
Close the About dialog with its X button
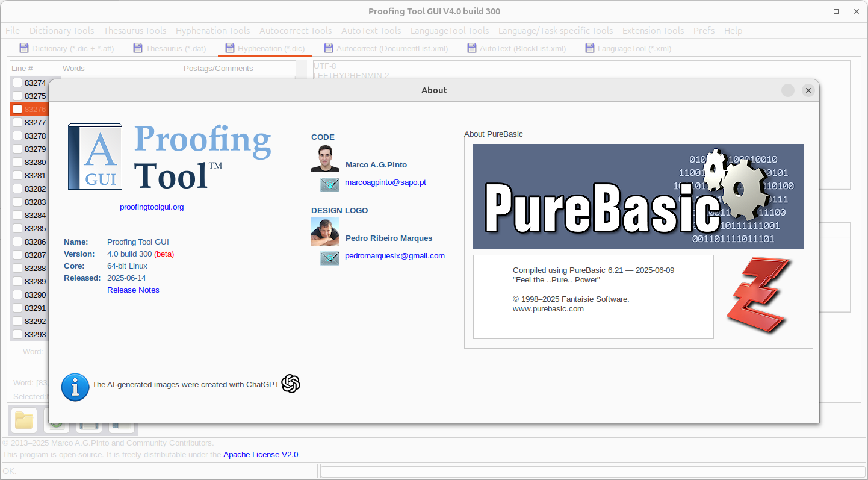pyautogui.click(x=808, y=90)
